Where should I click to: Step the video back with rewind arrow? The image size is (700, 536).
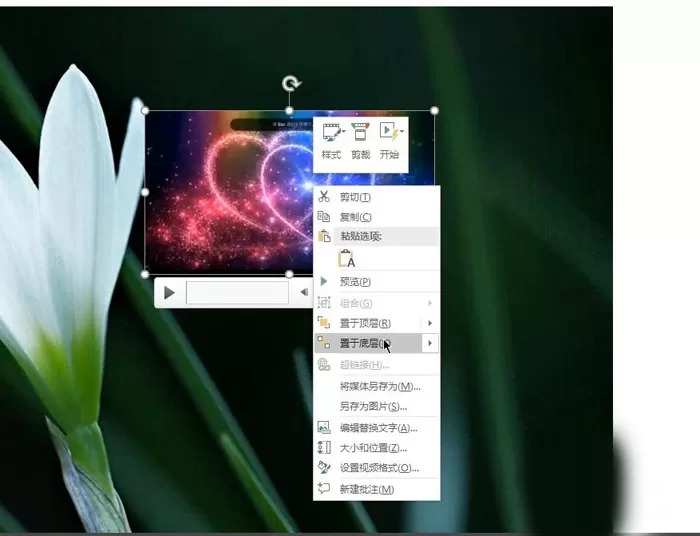(x=304, y=292)
